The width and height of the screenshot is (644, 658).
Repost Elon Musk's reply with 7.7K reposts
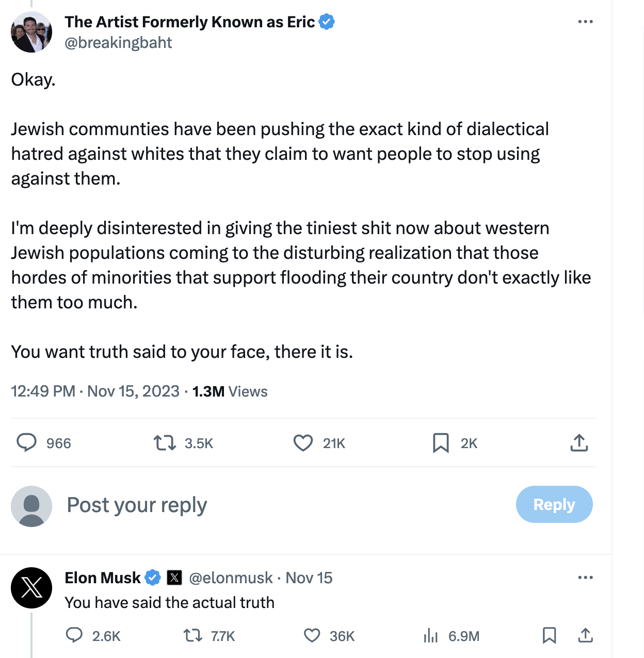pyautogui.click(x=194, y=635)
